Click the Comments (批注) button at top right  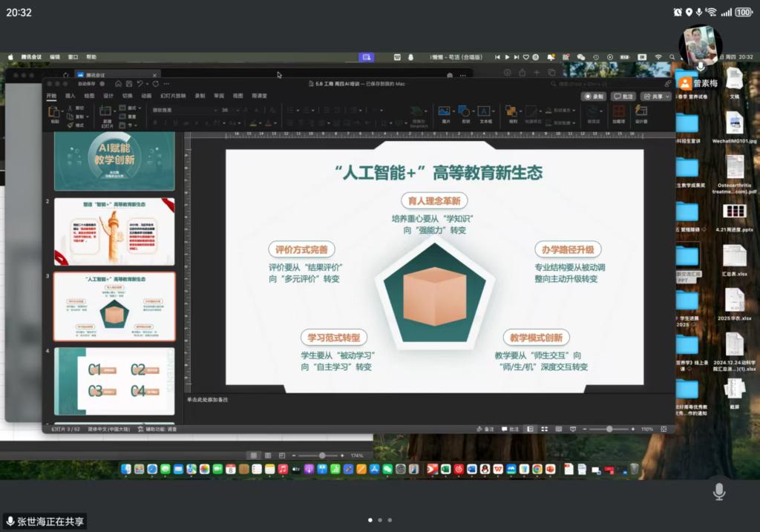[x=623, y=96]
